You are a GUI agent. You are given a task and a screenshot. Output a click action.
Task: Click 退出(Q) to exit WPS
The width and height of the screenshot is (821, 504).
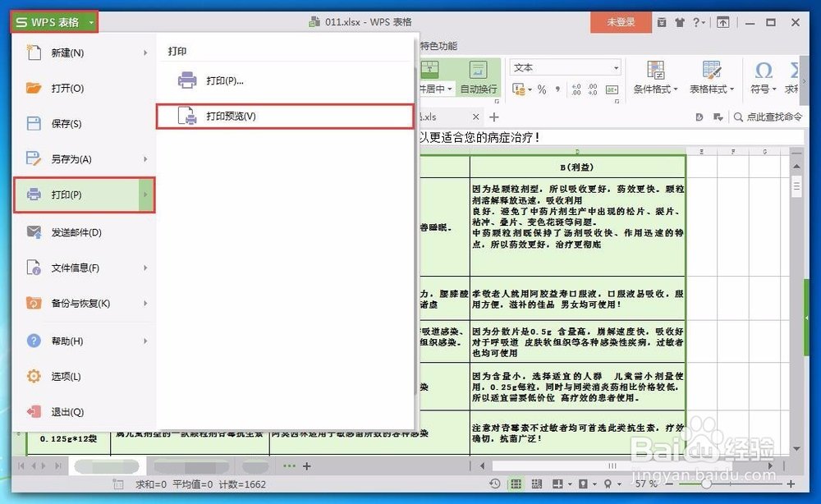84,412
